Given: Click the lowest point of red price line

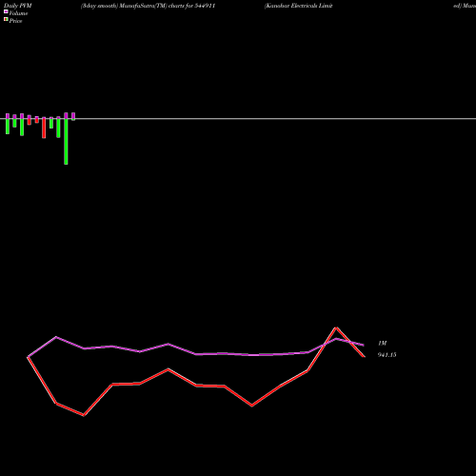Looking at the screenshot, I should click(x=84, y=415).
